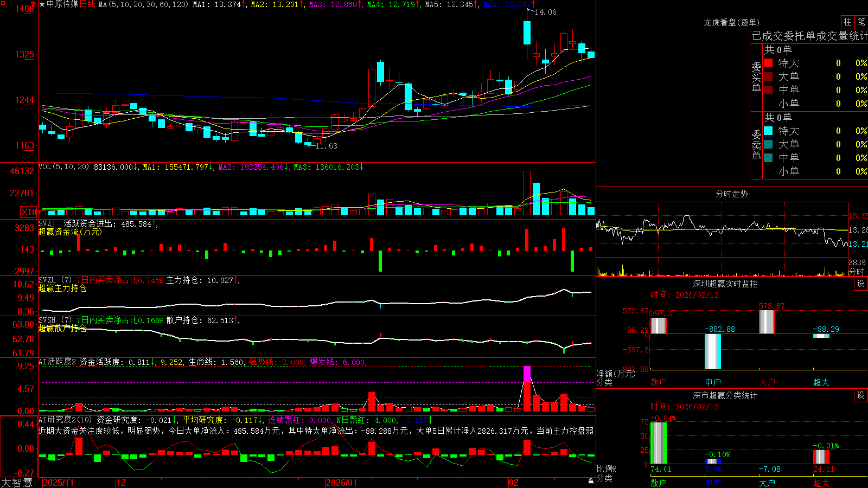Click the 日线 period label
The image size is (868, 488).
click(87, 4)
